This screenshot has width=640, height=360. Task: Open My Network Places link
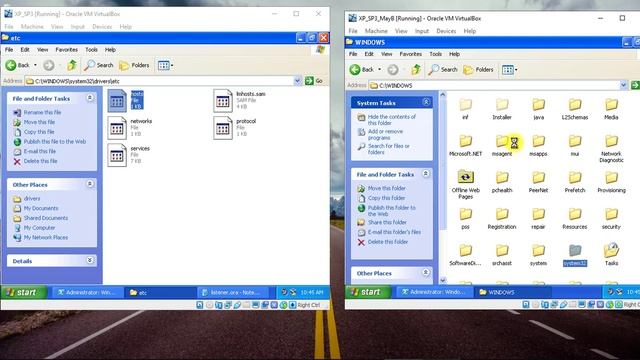[x=46, y=238]
